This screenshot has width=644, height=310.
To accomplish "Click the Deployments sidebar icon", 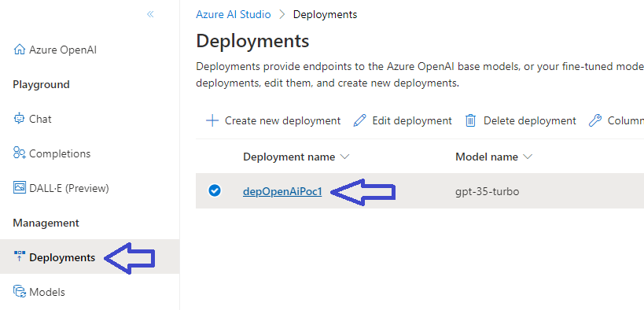I will point(20,257).
